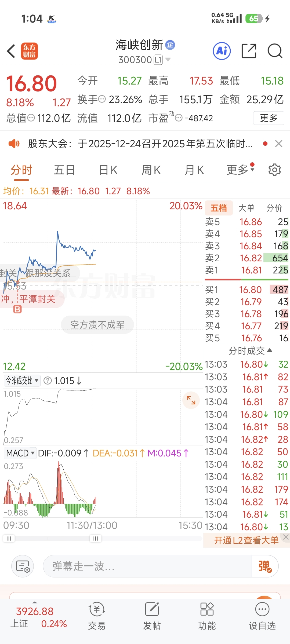Switch to the 五日 tab

tap(64, 170)
